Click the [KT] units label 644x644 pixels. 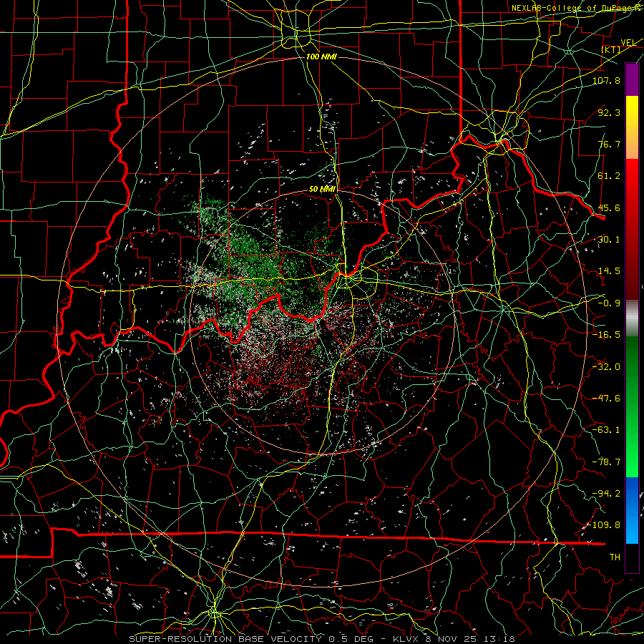click(611, 49)
